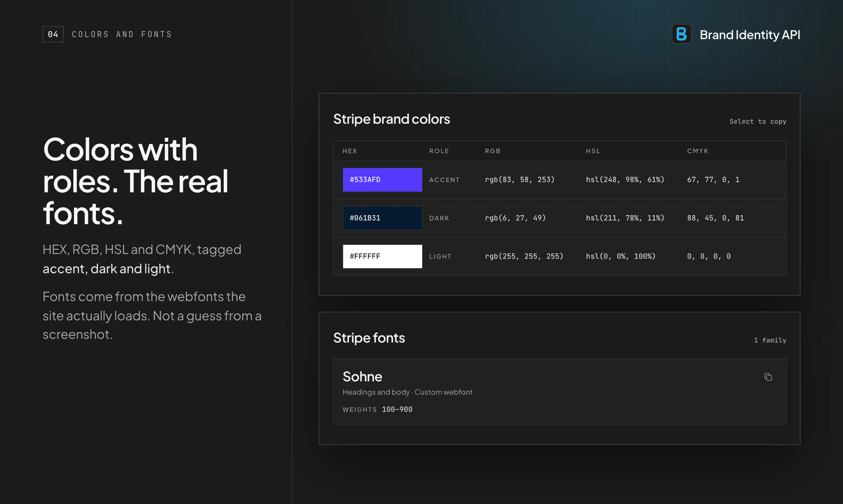Image resolution: width=843 pixels, height=504 pixels.
Task: Click the RGB column header
Action: coord(493,151)
